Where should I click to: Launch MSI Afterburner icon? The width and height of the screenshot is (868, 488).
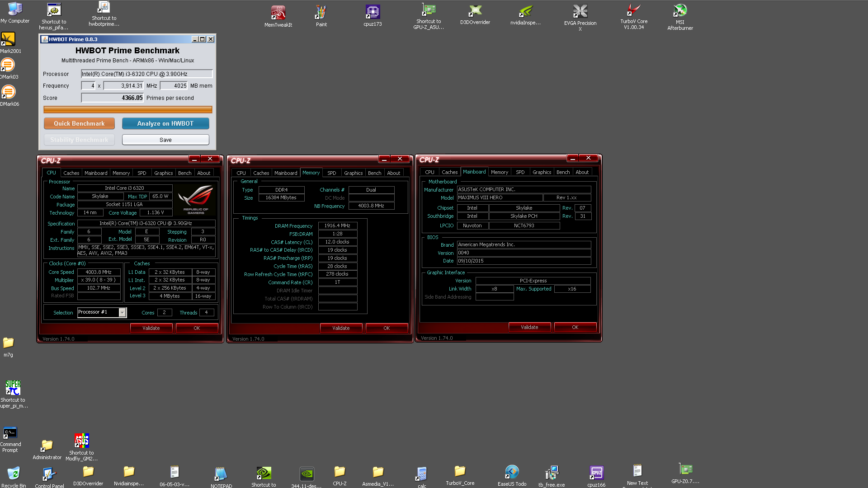[680, 17]
